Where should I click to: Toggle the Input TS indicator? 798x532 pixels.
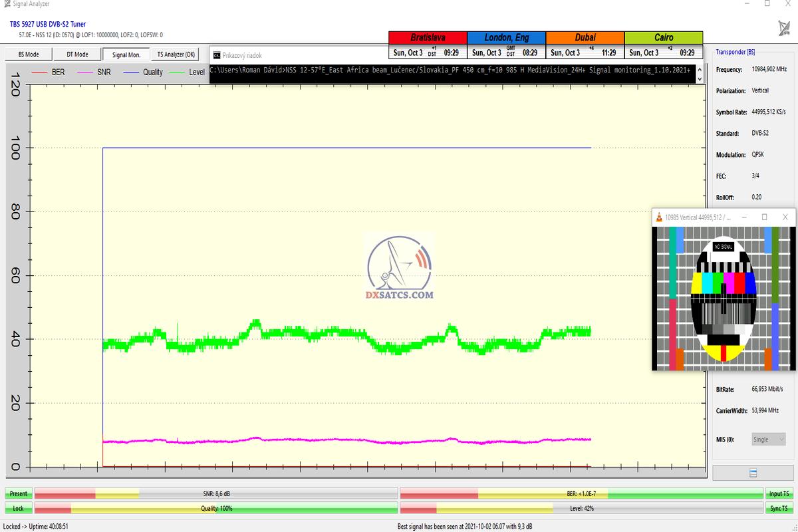(x=779, y=493)
